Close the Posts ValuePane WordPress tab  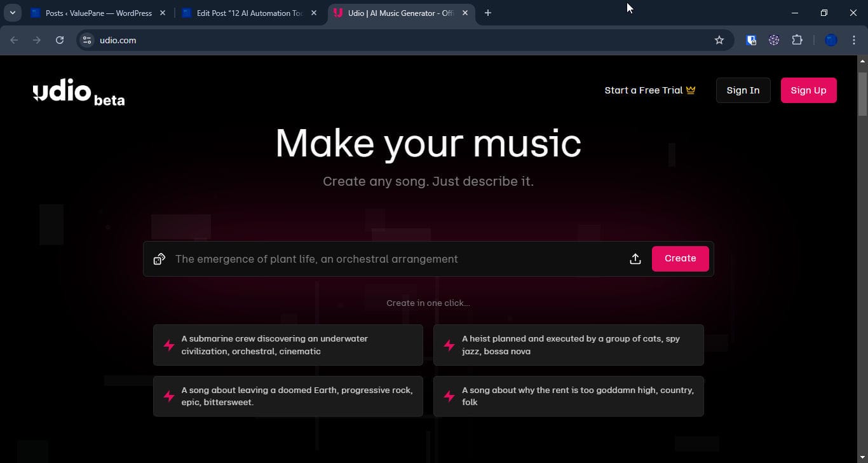pos(163,13)
